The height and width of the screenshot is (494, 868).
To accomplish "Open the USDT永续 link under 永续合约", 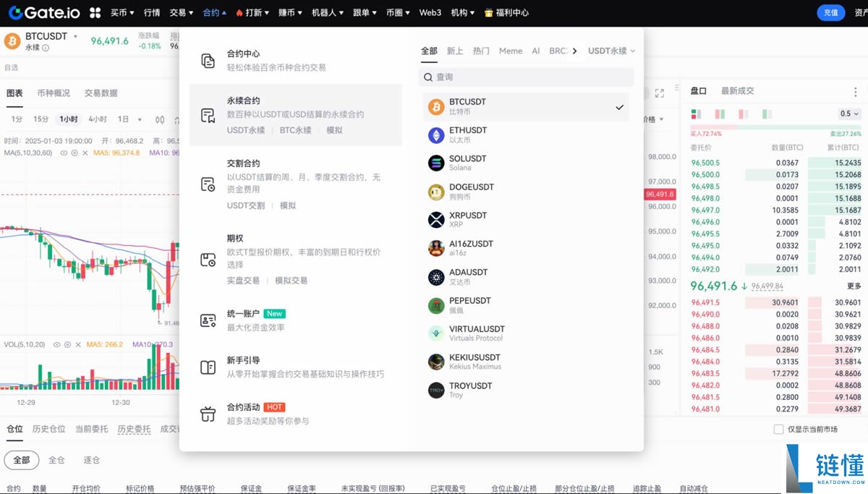I will pos(246,130).
